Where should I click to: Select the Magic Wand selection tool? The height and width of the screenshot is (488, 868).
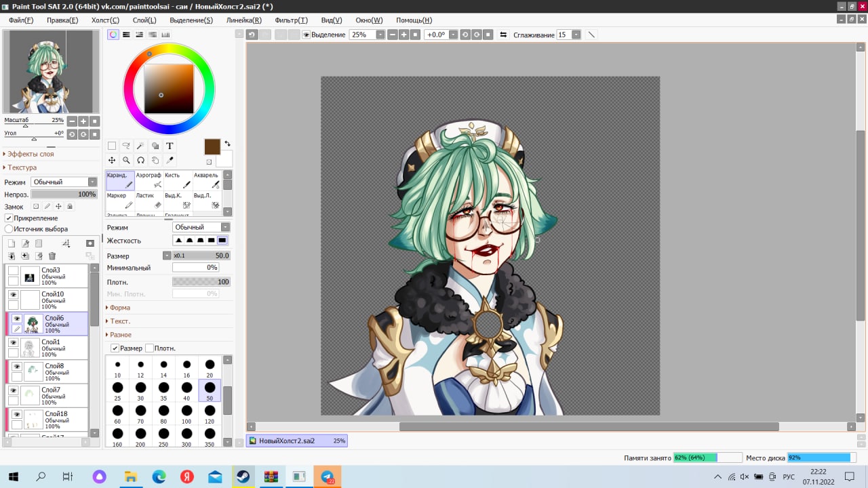[x=140, y=146]
